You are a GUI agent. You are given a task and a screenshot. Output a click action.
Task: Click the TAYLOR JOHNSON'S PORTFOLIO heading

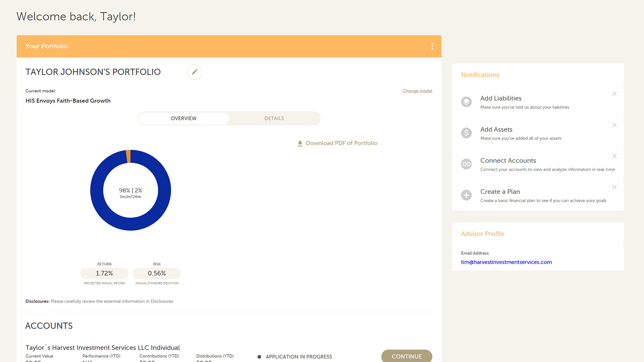tap(93, 72)
